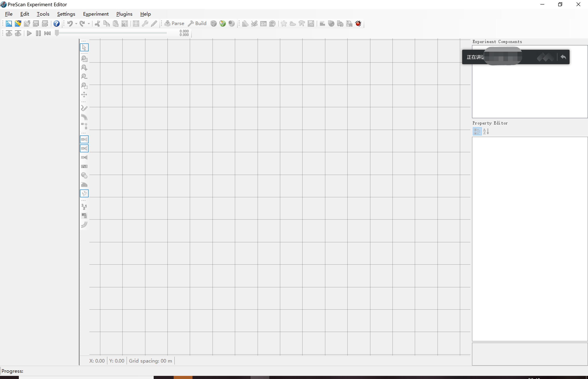Select the arrow pointer tool
The width and height of the screenshot is (588, 379).
(x=84, y=47)
